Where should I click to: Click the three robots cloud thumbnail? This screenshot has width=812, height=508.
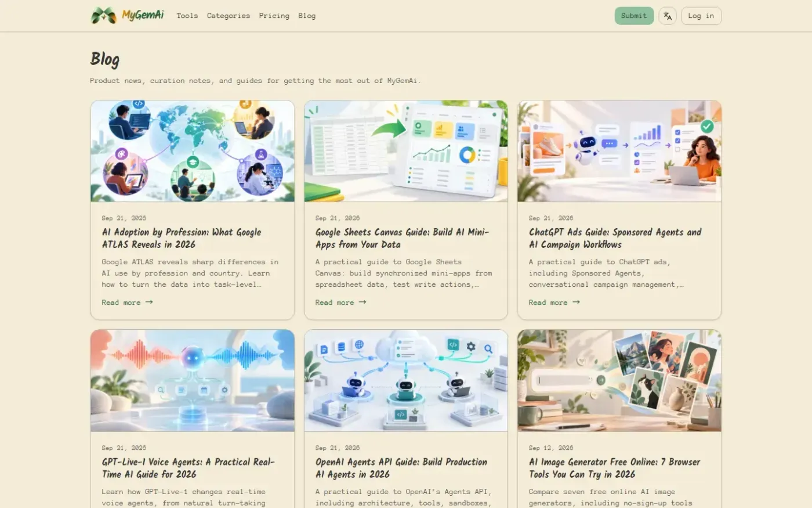[x=406, y=381]
